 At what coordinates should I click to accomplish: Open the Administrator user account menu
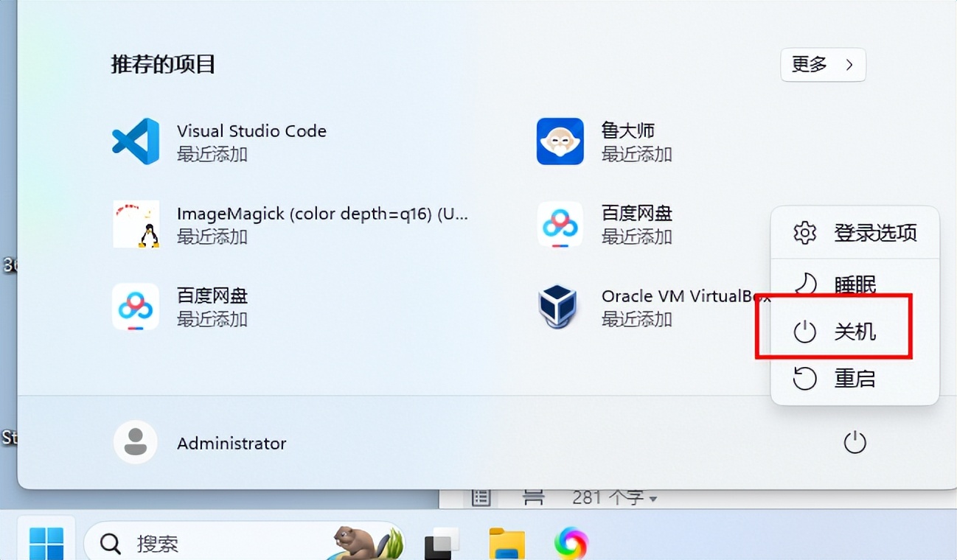tap(200, 443)
